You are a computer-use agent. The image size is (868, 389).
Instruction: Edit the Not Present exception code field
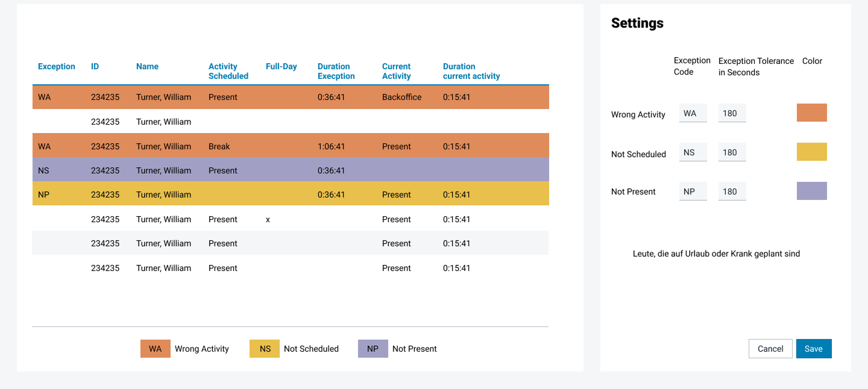coord(693,191)
